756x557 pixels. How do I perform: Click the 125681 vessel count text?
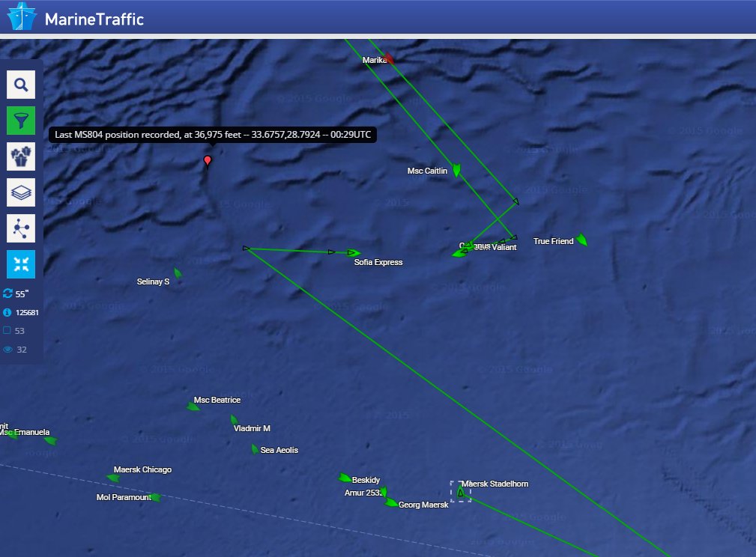coord(27,312)
